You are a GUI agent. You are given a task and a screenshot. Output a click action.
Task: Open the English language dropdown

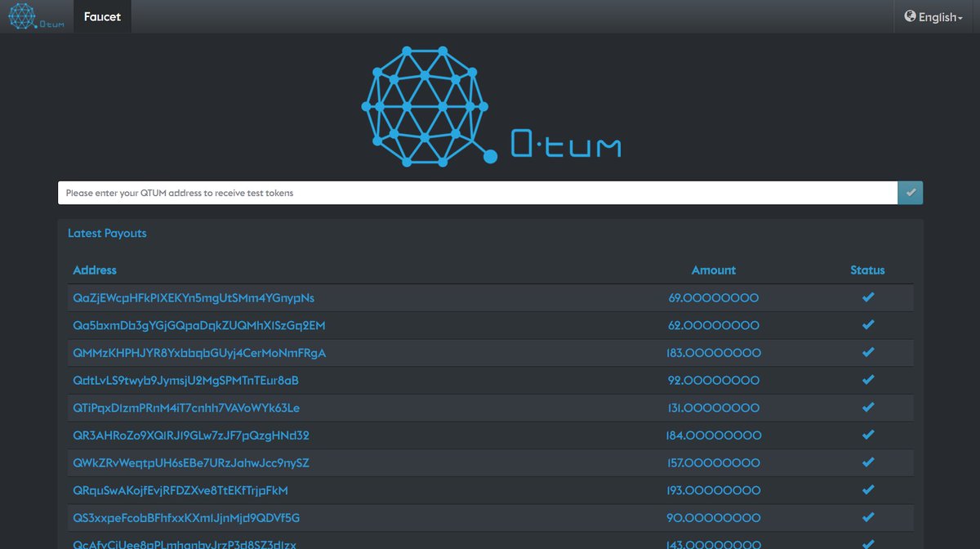(x=933, y=16)
